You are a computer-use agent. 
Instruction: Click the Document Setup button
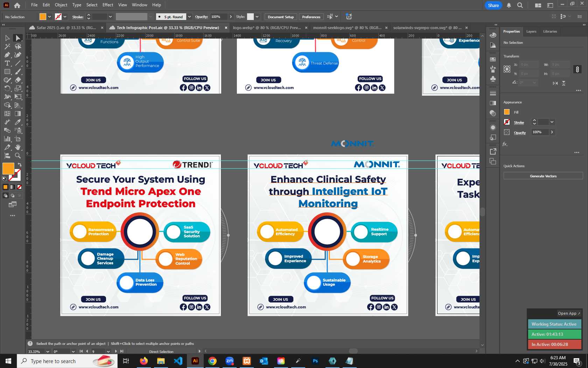coord(281,17)
